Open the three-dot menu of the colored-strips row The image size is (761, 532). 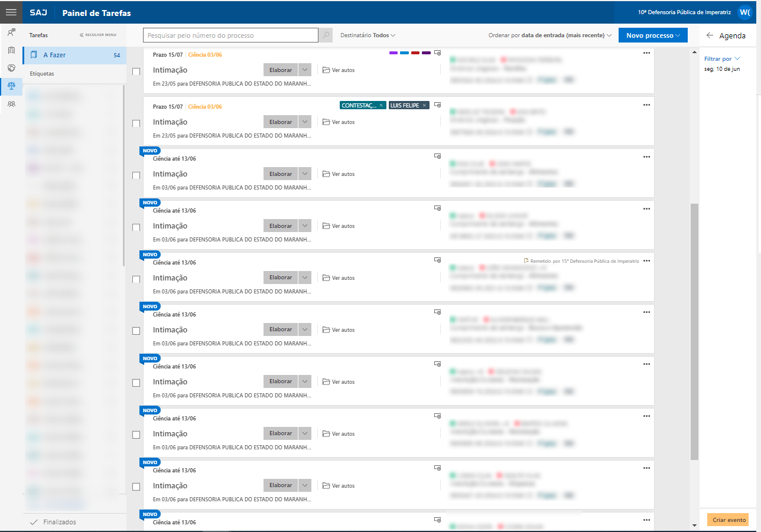click(646, 53)
